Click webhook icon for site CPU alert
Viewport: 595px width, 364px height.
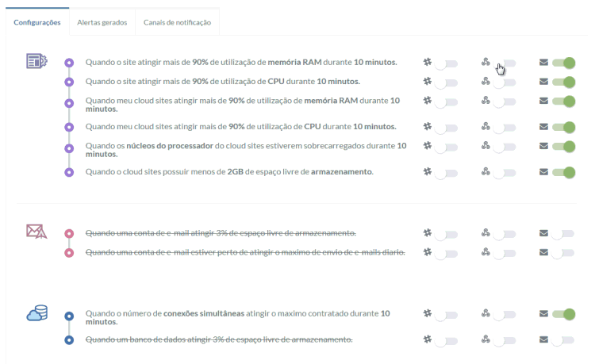(x=486, y=81)
